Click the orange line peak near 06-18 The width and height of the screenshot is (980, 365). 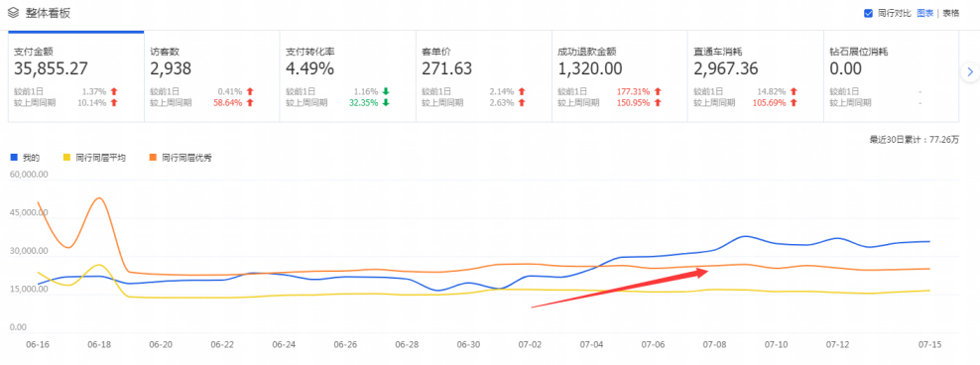pyautogui.click(x=99, y=198)
